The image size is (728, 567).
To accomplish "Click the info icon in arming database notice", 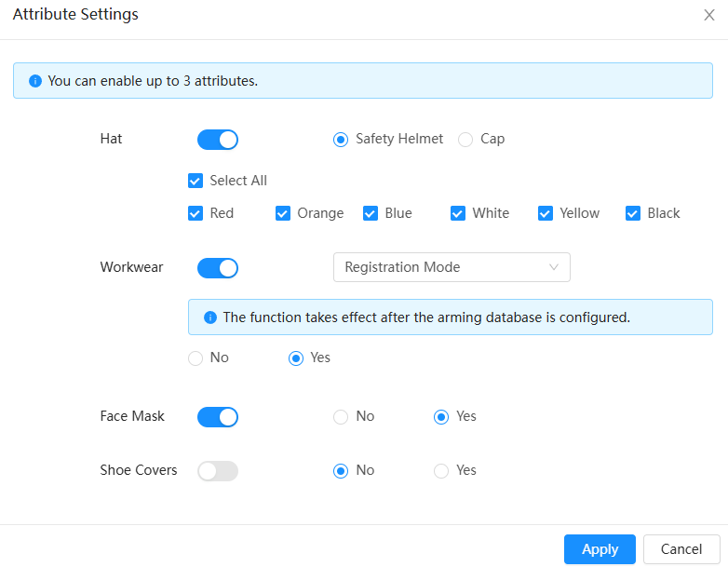I will click(x=210, y=317).
